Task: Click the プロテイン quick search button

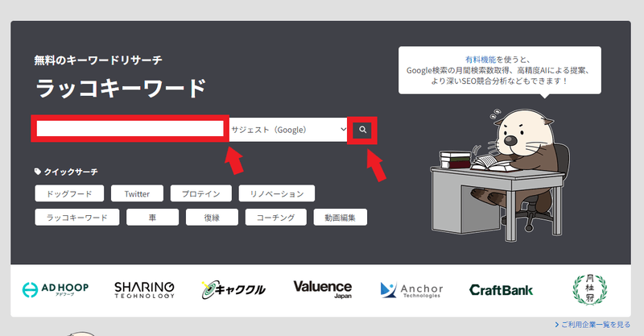Action: click(200, 193)
